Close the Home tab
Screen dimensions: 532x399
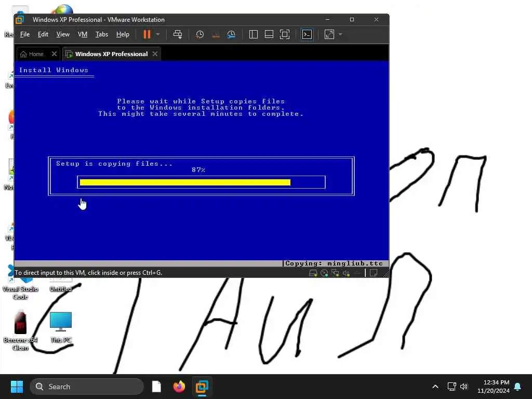(x=54, y=54)
